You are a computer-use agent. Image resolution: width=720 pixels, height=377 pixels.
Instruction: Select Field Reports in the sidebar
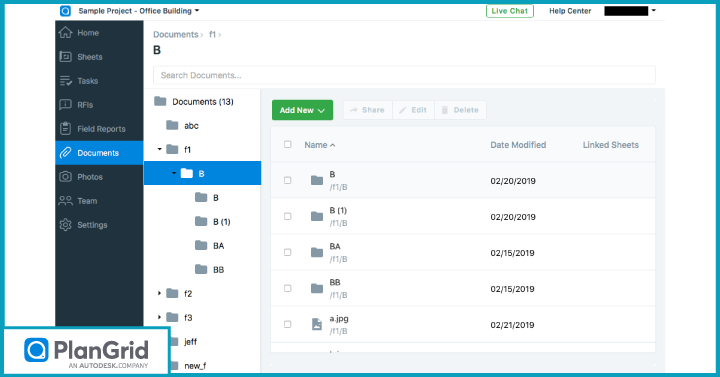(99, 129)
